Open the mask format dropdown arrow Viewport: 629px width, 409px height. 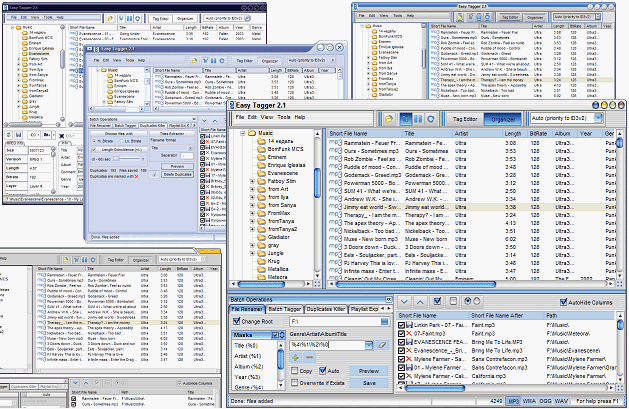(369, 345)
